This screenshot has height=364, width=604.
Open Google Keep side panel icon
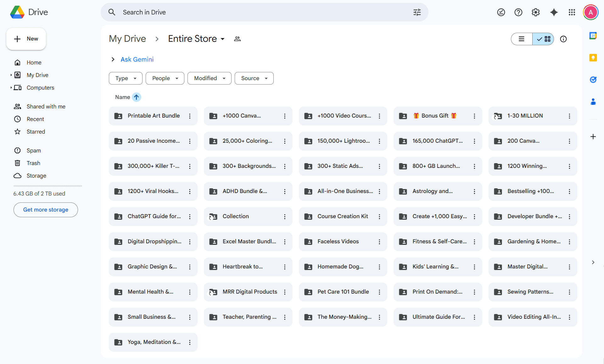click(593, 58)
